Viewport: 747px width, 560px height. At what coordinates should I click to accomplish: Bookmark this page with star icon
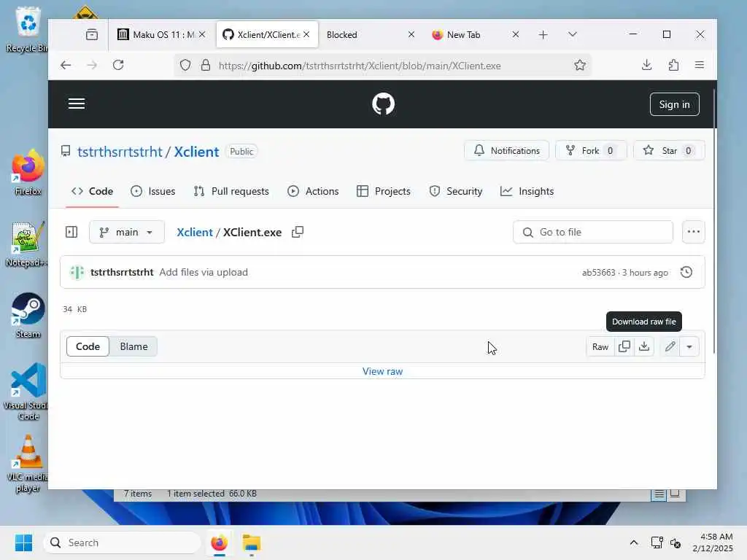click(x=580, y=65)
